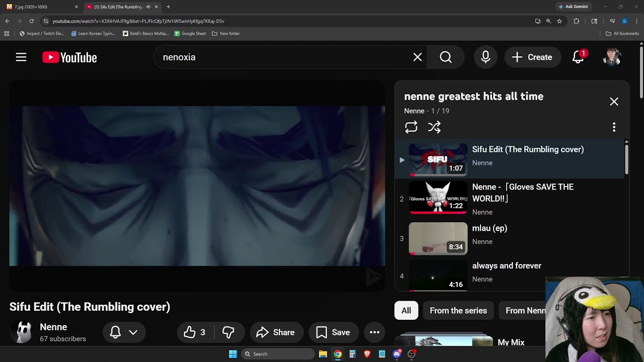Open the media controls icon in Chrome toolbar
Viewport: 644px width, 362px height.
point(612,21)
